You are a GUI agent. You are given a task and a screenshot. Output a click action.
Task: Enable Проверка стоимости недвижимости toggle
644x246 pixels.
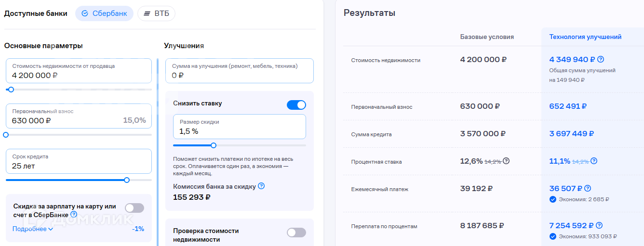(296, 233)
